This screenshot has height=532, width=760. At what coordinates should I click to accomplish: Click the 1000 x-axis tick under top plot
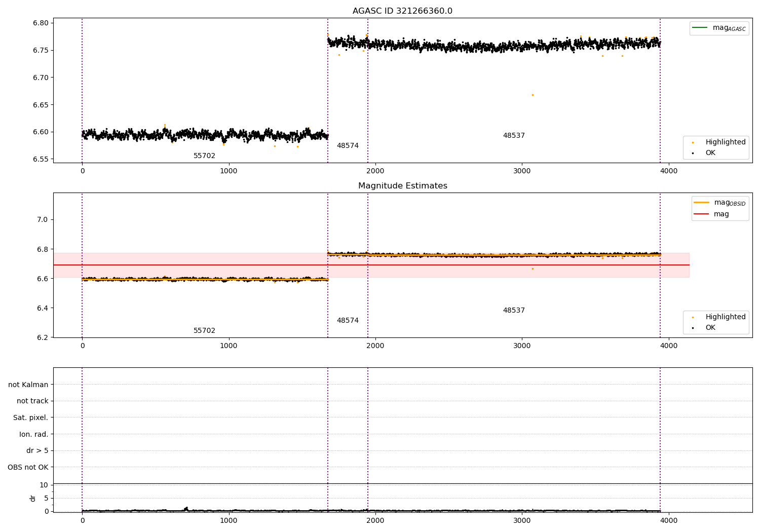pos(229,171)
